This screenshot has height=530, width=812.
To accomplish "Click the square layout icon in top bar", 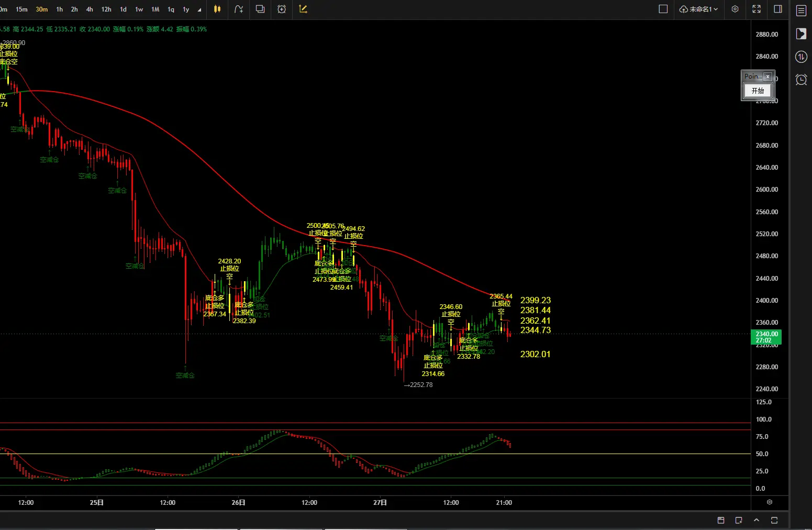I will point(663,9).
